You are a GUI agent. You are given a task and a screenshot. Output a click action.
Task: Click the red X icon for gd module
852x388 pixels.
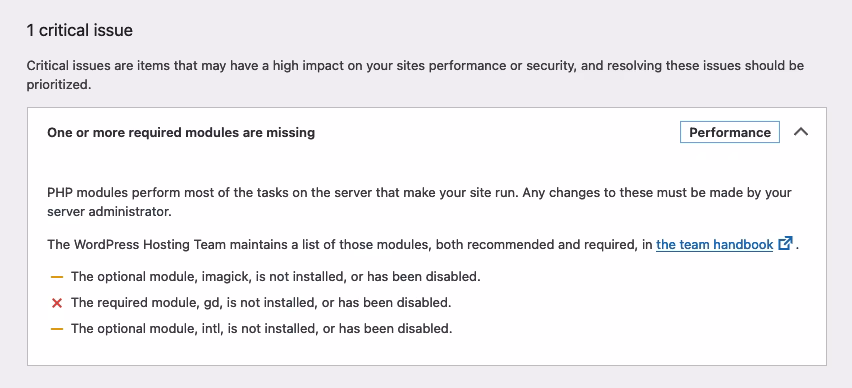pyautogui.click(x=57, y=303)
